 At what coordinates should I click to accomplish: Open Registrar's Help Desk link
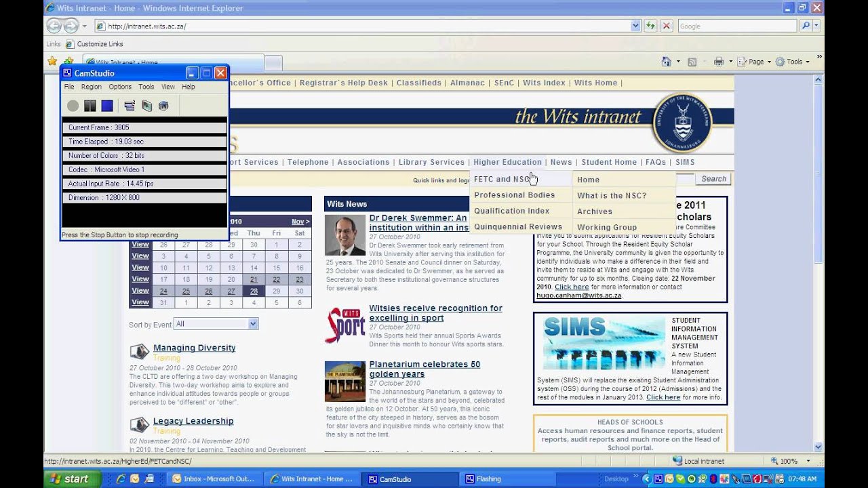344,83
